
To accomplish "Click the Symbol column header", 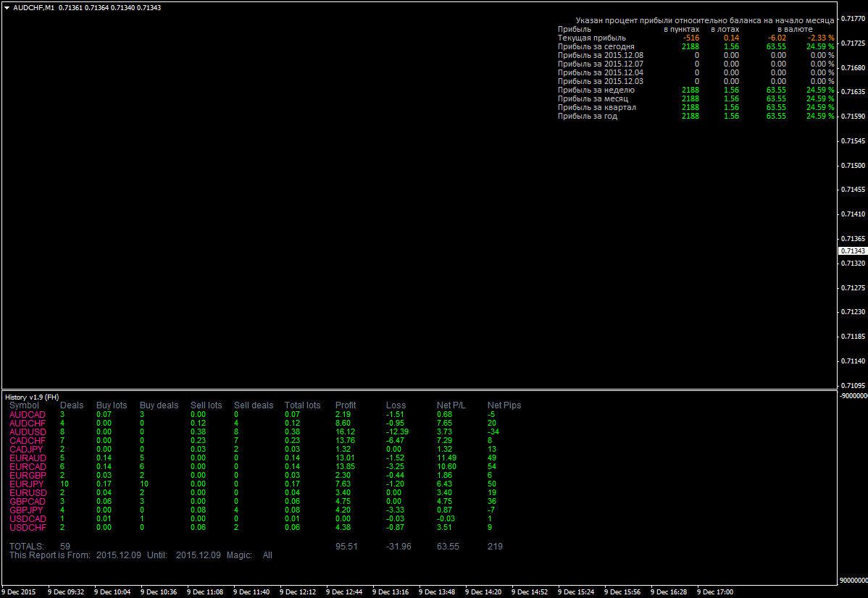I will [25, 405].
